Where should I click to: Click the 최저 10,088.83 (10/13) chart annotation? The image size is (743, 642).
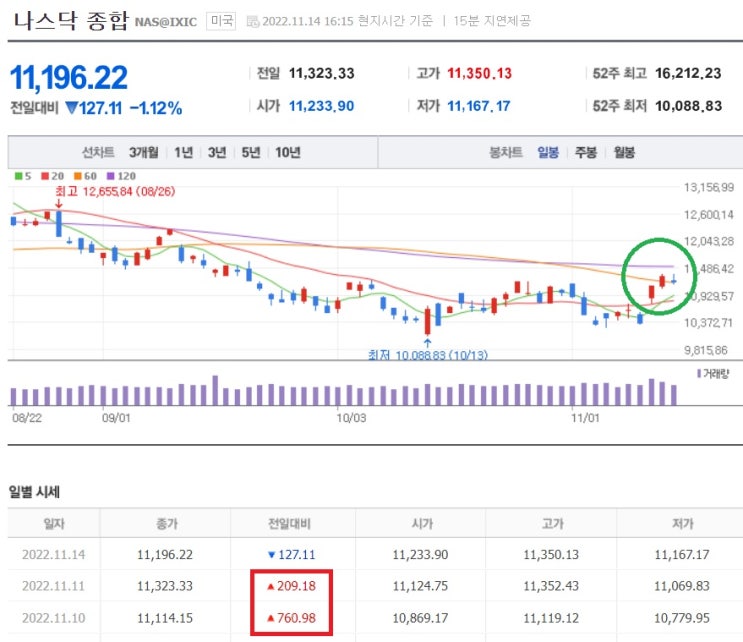(428, 355)
